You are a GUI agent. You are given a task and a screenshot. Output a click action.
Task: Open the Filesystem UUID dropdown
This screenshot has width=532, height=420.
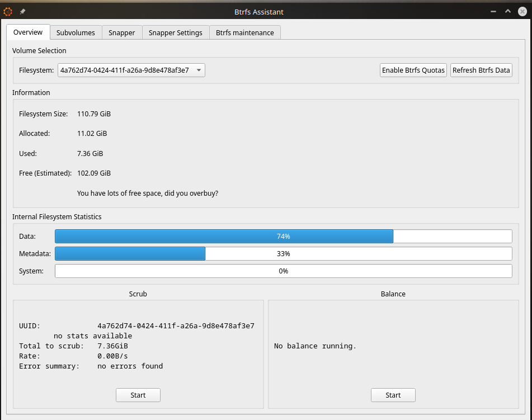131,70
